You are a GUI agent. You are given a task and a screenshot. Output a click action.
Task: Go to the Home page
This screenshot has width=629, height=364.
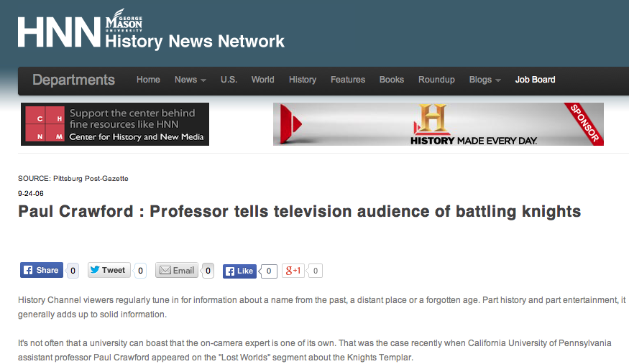pyautogui.click(x=148, y=80)
